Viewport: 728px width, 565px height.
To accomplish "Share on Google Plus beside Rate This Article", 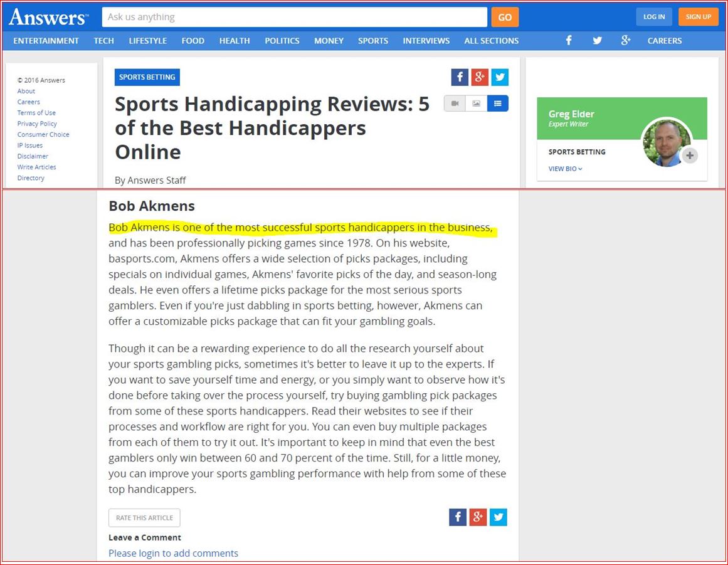I will [x=478, y=517].
